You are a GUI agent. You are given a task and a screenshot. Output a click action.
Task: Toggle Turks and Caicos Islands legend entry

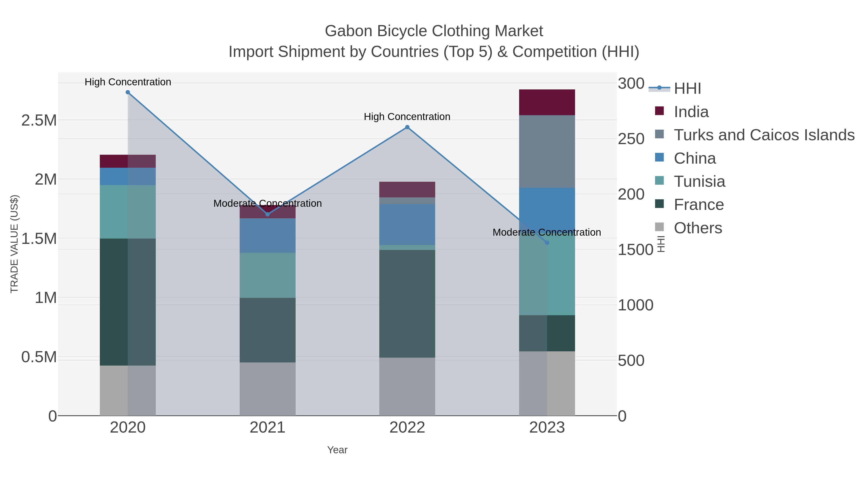coord(754,135)
